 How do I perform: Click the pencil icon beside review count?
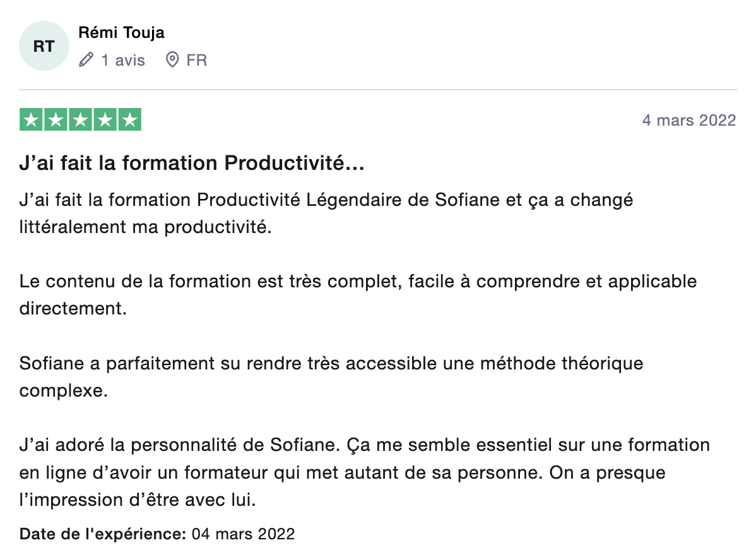point(86,61)
